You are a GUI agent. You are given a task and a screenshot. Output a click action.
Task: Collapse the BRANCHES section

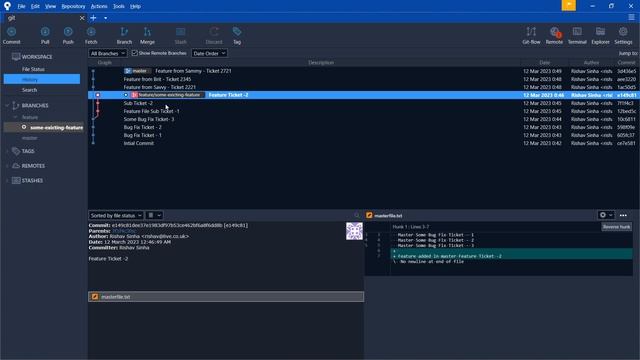pos(7,105)
